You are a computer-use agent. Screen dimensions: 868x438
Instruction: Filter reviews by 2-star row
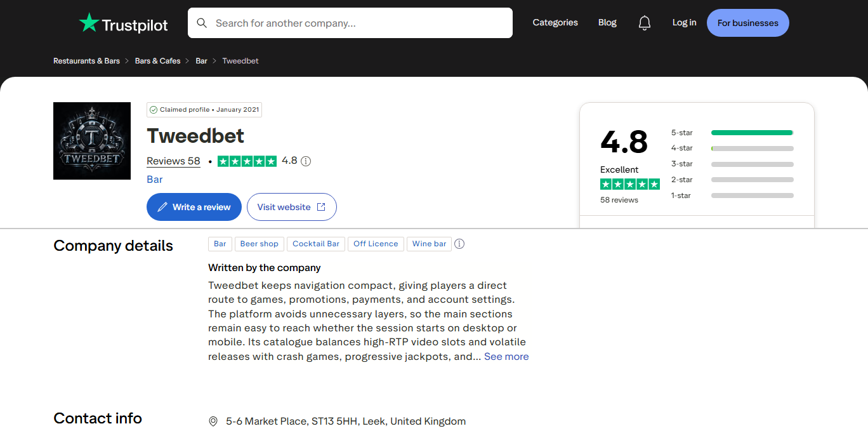point(732,180)
